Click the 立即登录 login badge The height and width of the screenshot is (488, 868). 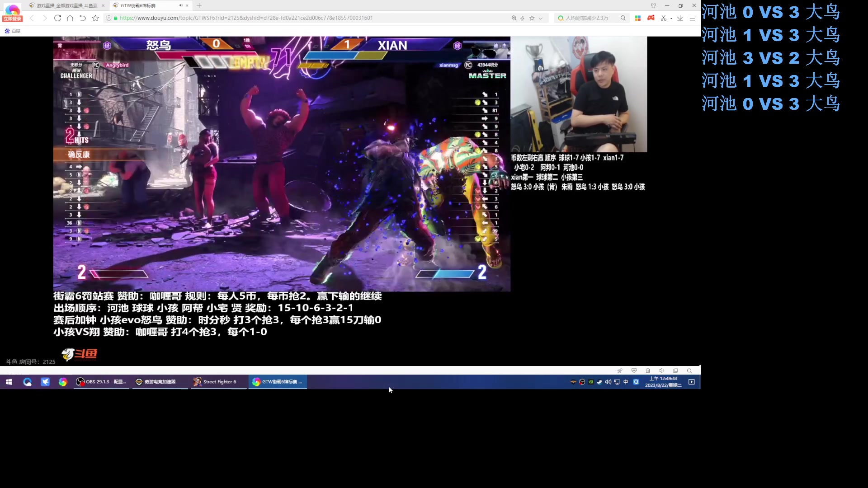pyautogui.click(x=12, y=19)
